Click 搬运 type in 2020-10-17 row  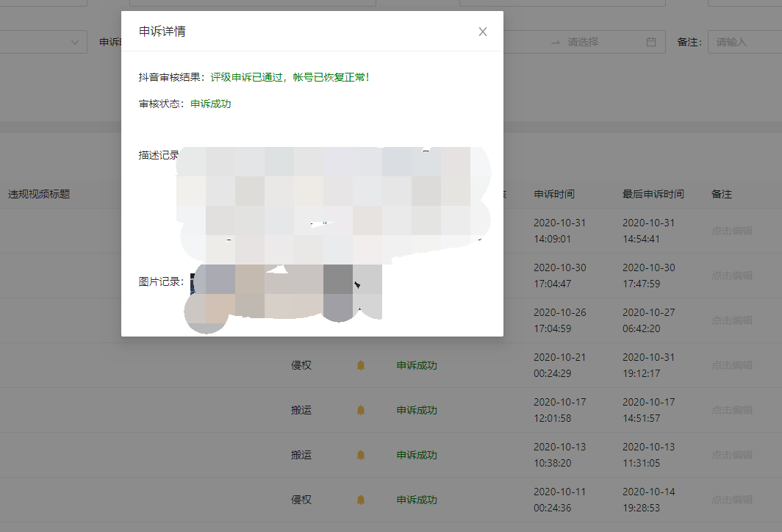[301, 410]
